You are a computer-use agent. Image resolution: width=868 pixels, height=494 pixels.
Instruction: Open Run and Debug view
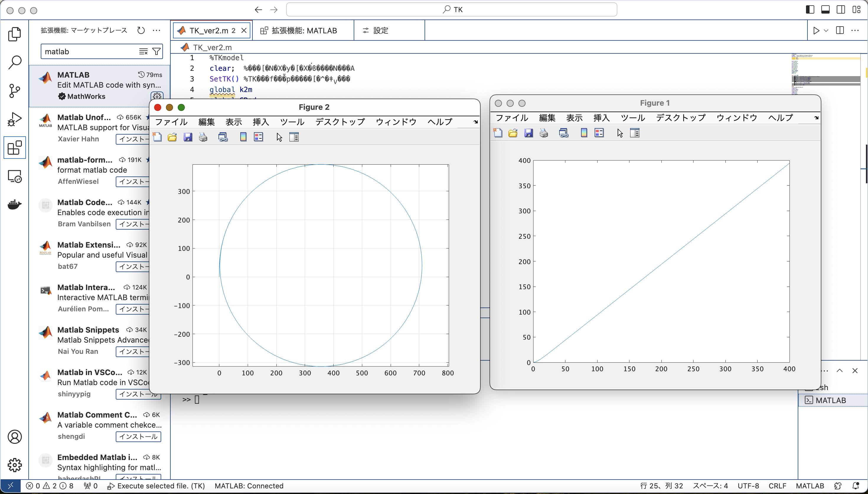click(x=14, y=119)
